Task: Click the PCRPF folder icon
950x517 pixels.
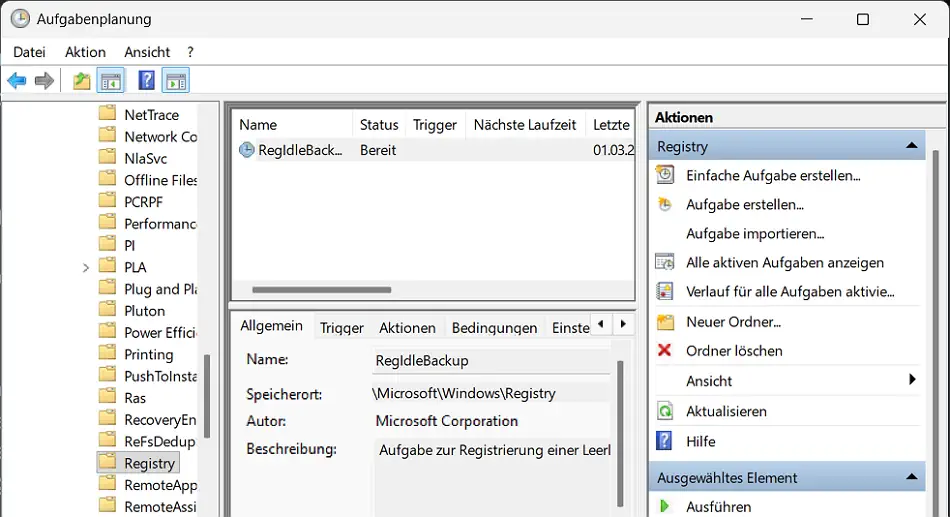Action: pyautogui.click(x=107, y=200)
